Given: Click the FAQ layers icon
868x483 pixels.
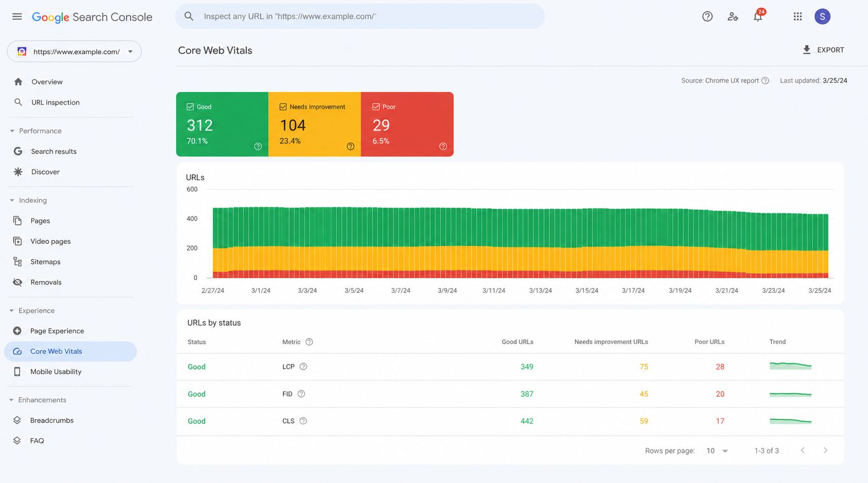Looking at the screenshot, I should point(18,441).
